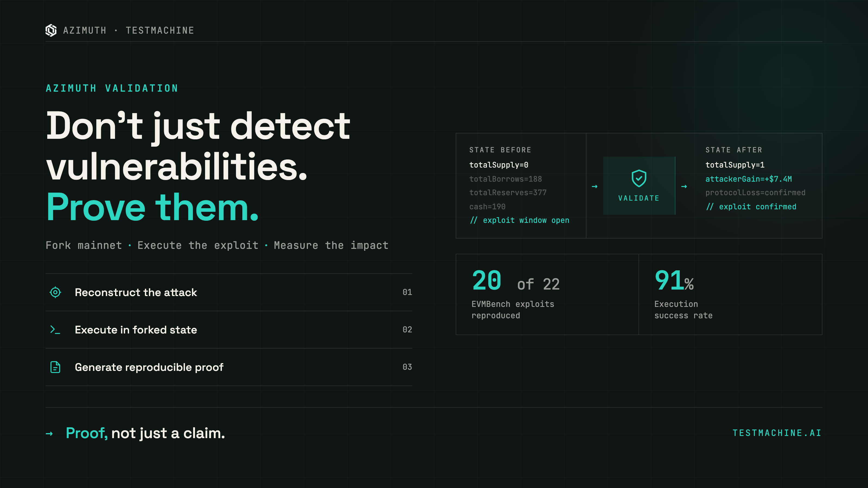Click the arrow leading out of VALIDATE box
The width and height of the screenshot is (868, 488).
pyautogui.click(x=684, y=186)
